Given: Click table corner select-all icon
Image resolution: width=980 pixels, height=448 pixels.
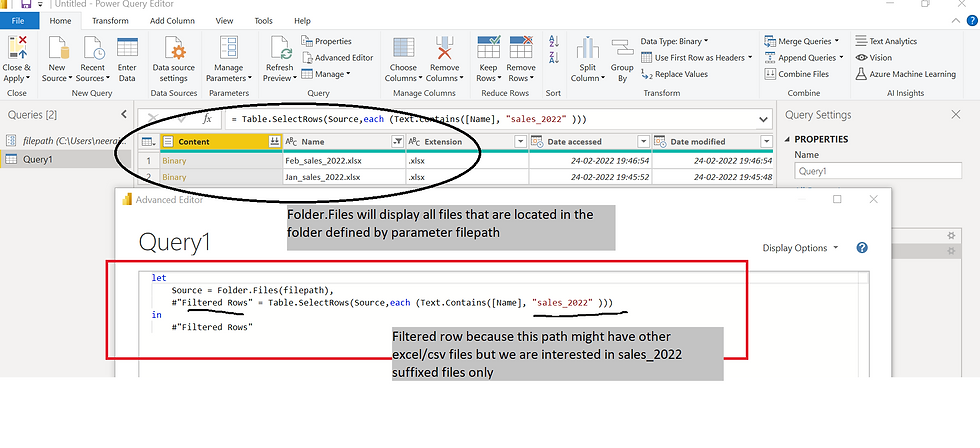Looking at the screenshot, I should [149, 142].
